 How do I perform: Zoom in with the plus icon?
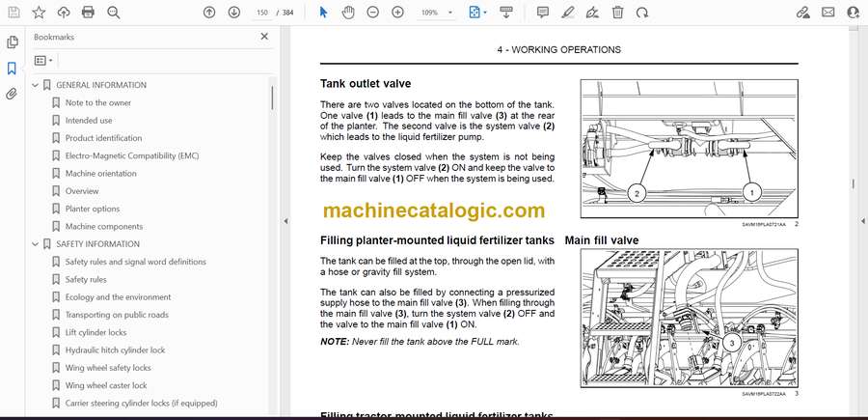tap(398, 13)
